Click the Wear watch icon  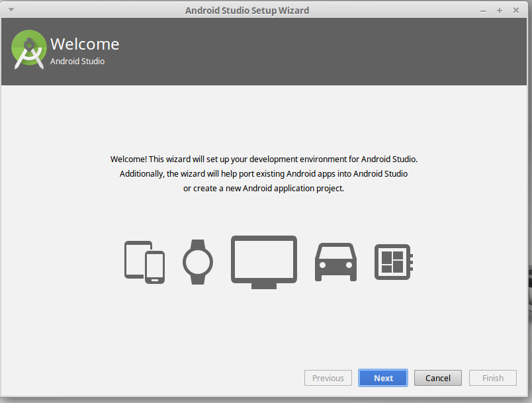click(198, 262)
